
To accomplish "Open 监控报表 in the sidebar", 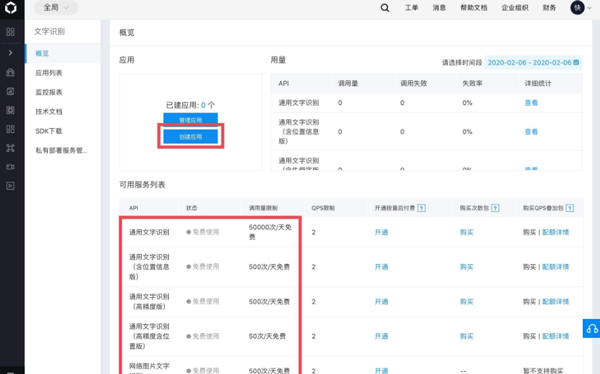I will [x=49, y=92].
